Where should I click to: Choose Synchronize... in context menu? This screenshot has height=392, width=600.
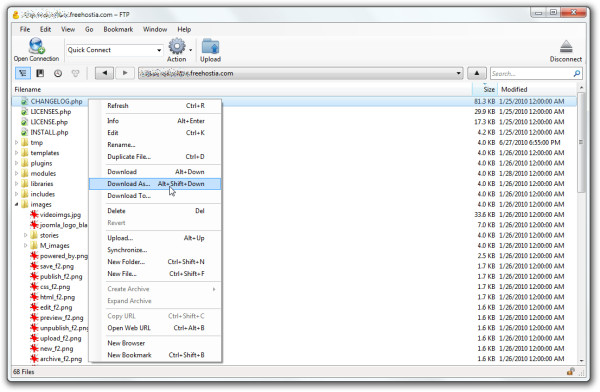pyautogui.click(x=155, y=250)
